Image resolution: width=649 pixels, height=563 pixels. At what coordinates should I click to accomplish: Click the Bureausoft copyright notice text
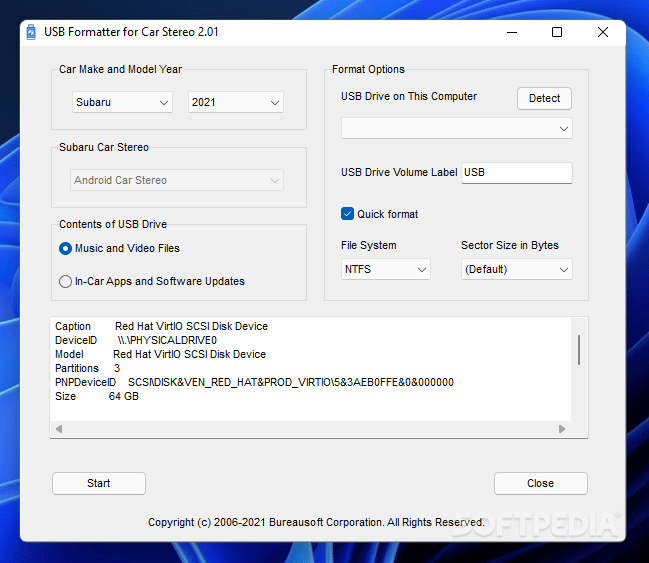(x=316, y=522)
